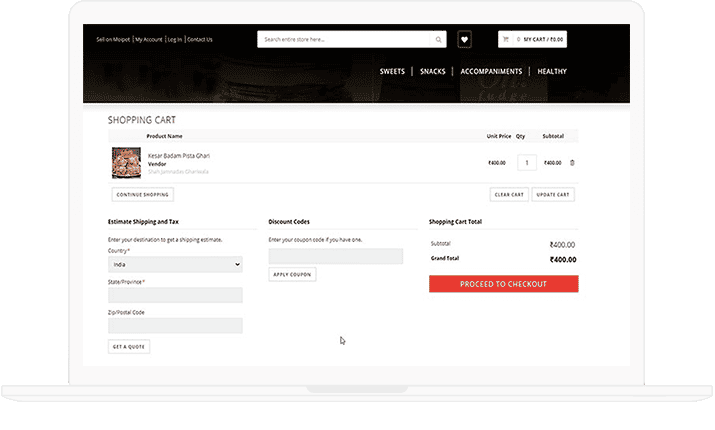Viewport: 715px width, 430px height.
Task: Click the quantity input box
Action: click(x=526, y=162)
